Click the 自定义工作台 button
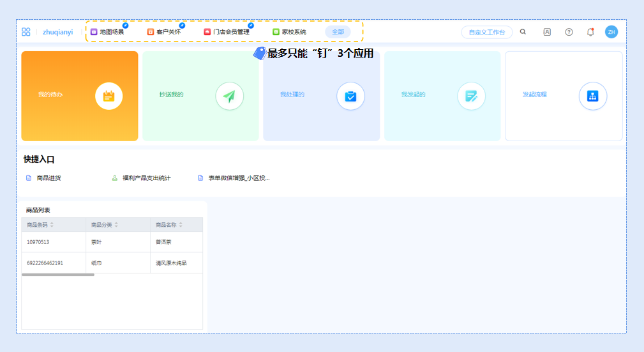644x352 pixels. pos(486,33)
